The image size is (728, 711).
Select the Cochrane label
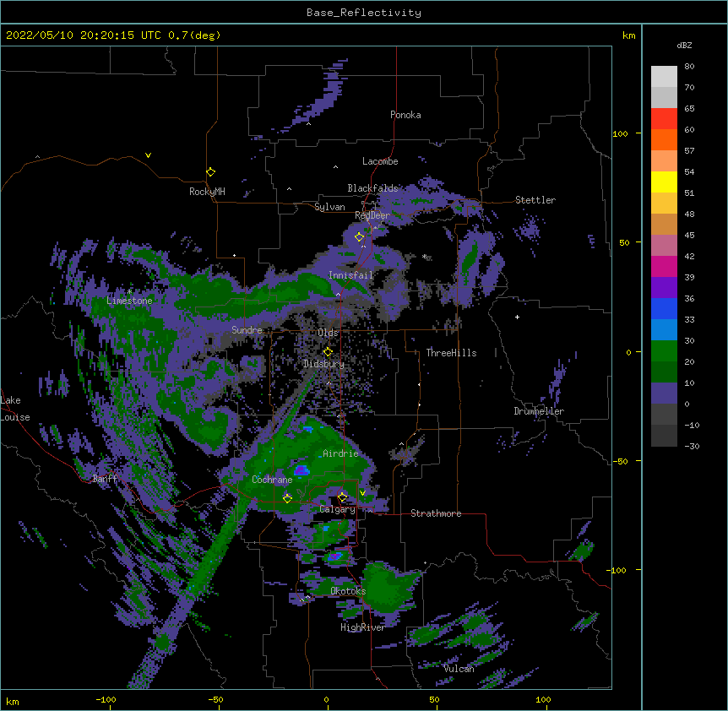[272, 480]
